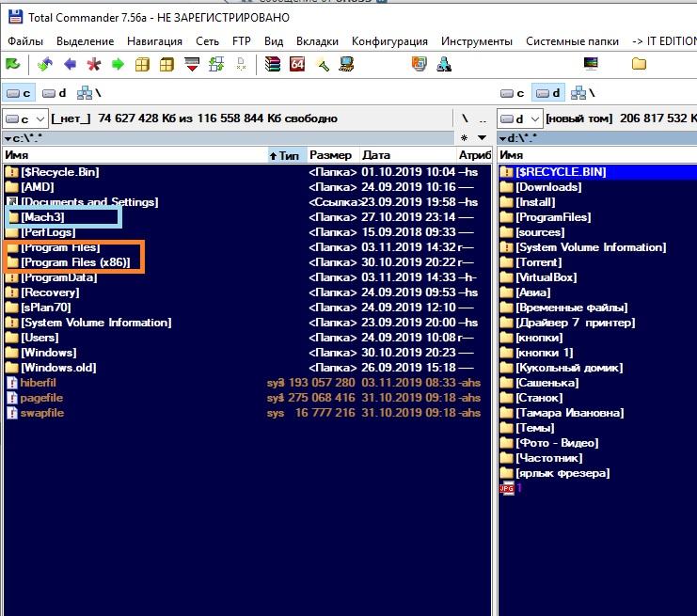
Task: Click the yellow folder icon in toolbar
Action: 639,65
